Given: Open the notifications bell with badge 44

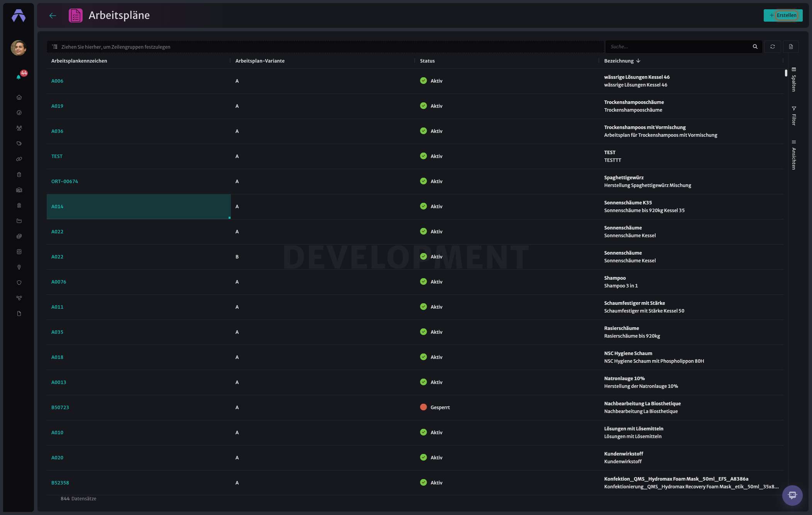Looking at the screenshot, I should [x=19, y=76].
